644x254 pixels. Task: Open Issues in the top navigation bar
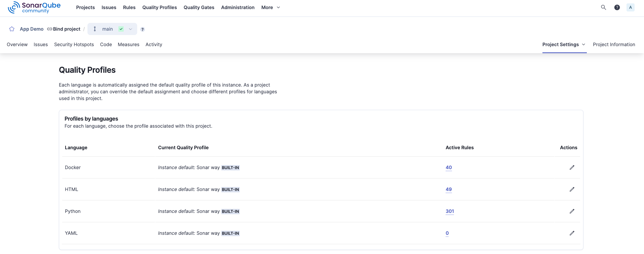[x=109, y=7]
